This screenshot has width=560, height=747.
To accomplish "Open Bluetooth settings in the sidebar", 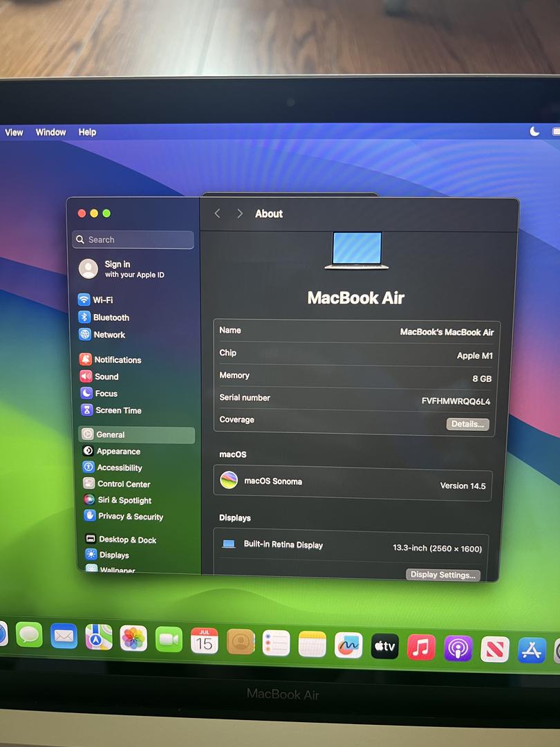I will coord(104,317).
